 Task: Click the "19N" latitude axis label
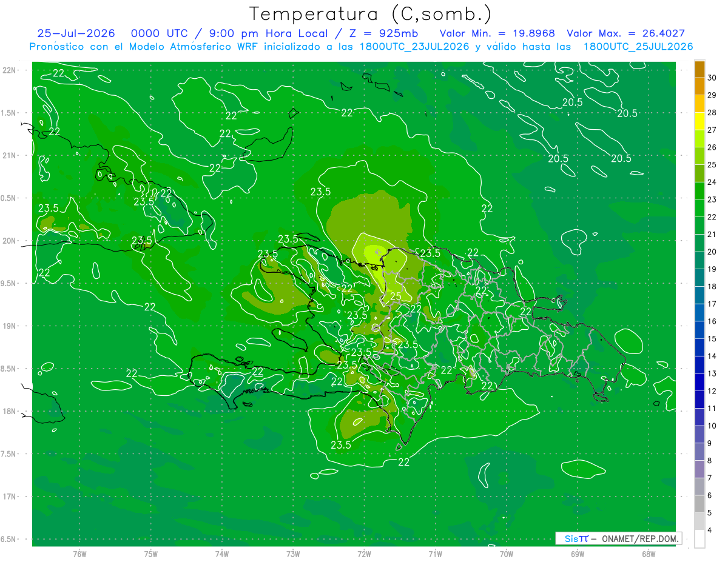9,326
